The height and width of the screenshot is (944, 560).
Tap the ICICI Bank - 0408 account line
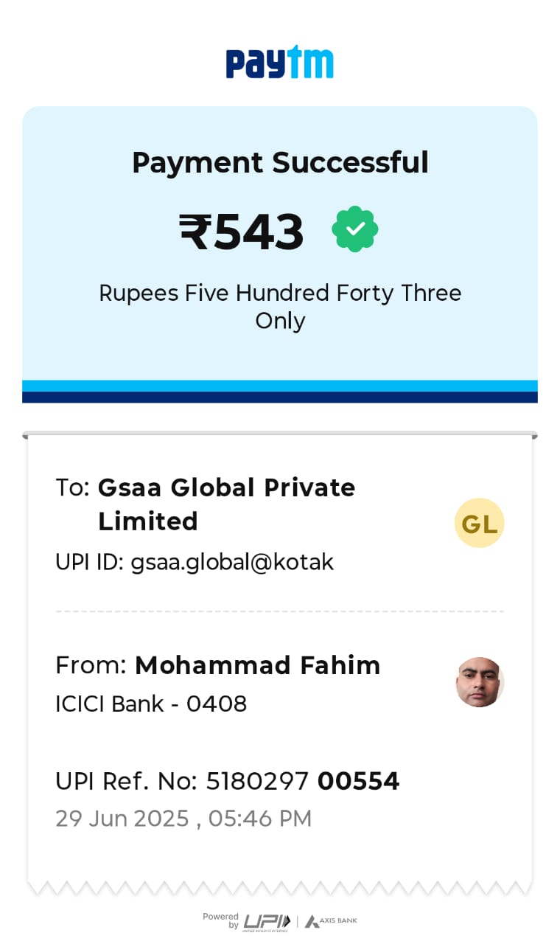pos(151,704)
